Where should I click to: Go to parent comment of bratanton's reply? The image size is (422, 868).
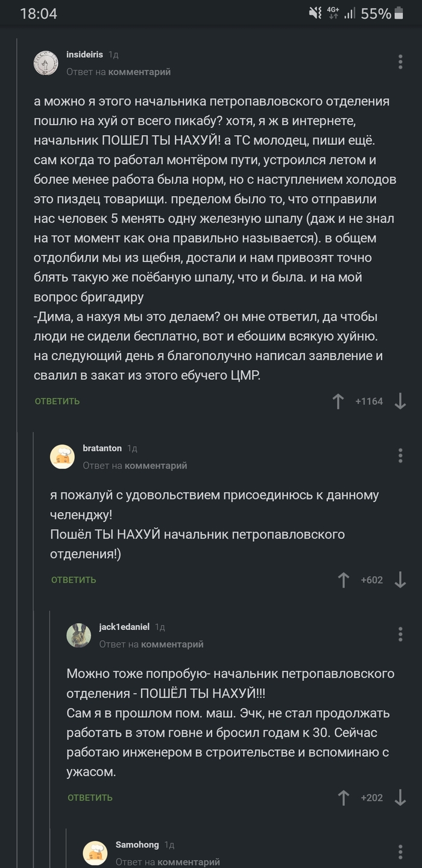tap(156, 466)
